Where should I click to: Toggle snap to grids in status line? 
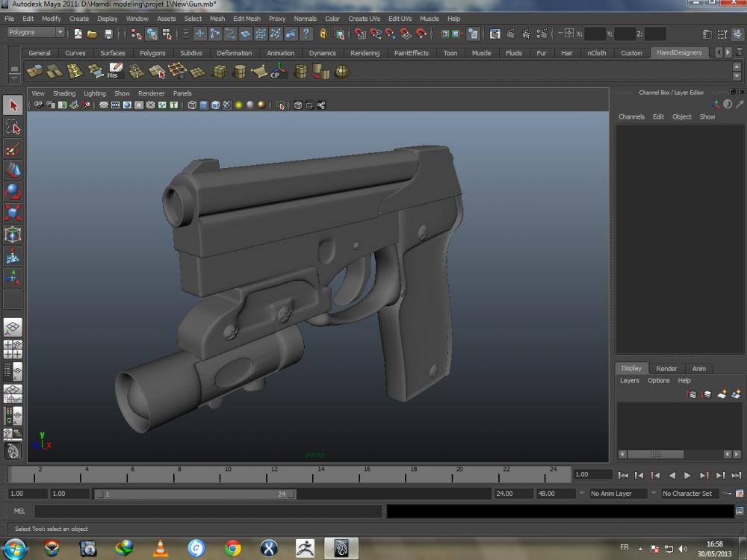pos(360,34)
